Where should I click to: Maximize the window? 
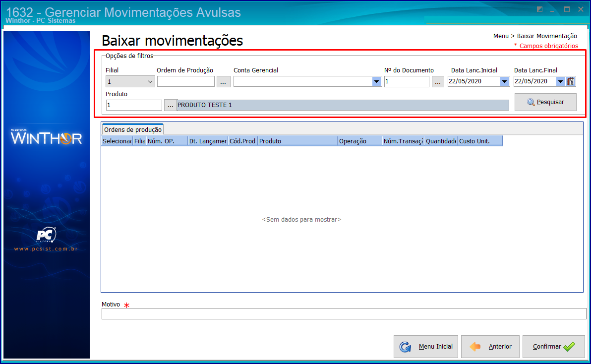point(567,9)
